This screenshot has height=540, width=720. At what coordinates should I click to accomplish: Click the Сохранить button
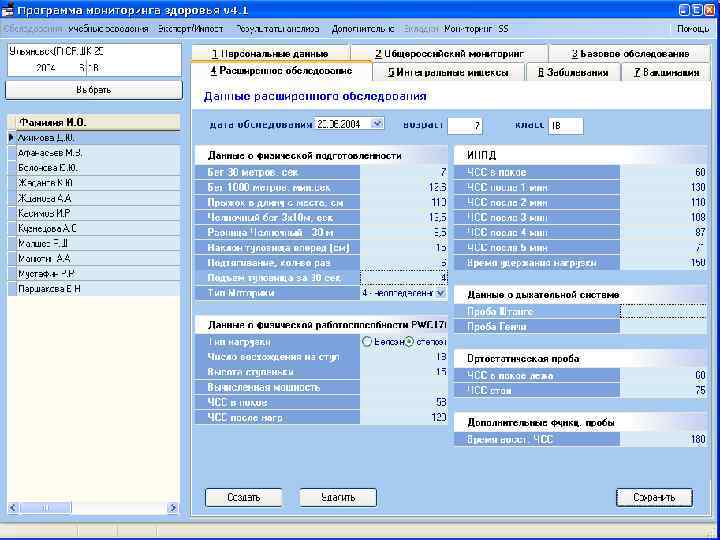[654, 497]
